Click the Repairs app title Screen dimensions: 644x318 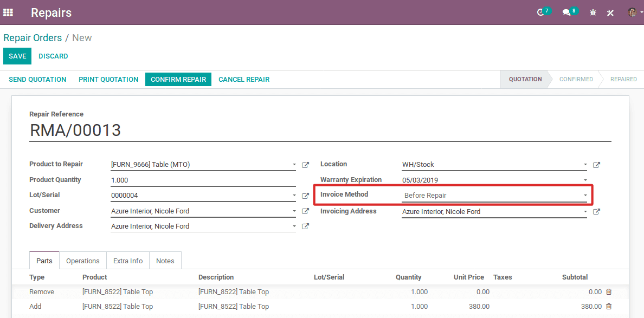[x=51, y=12]
